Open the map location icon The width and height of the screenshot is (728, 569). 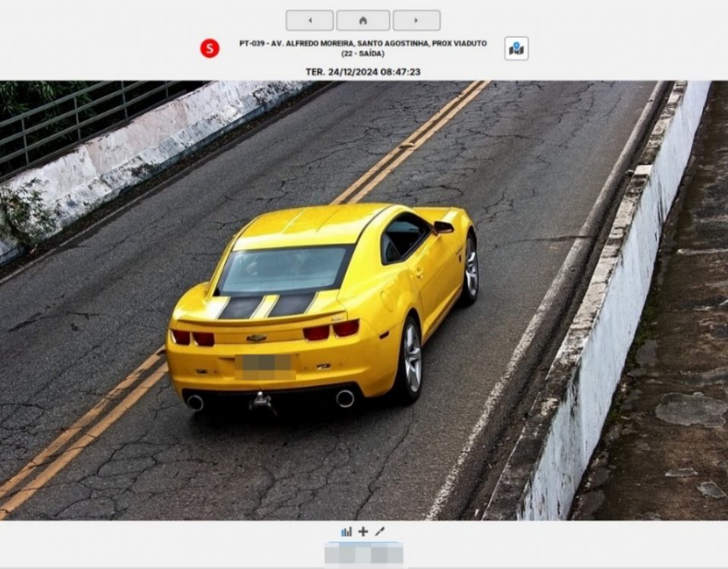[x=516, y=49]
